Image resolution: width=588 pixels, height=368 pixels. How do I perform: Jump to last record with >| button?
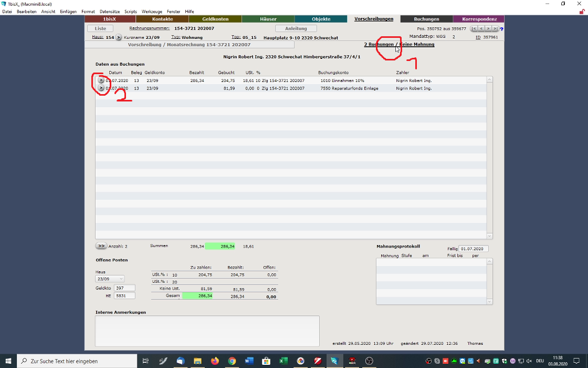pos(495,28)
